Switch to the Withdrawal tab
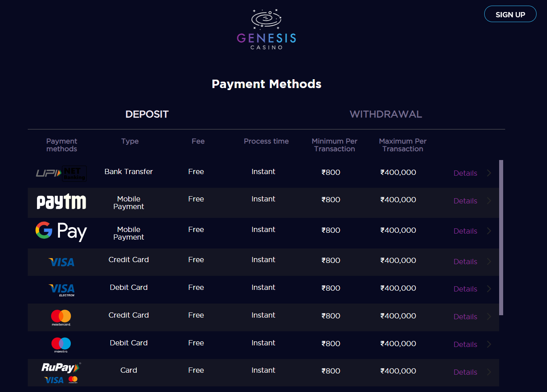This screenshot has width=547, height=392. coord(386,114)
